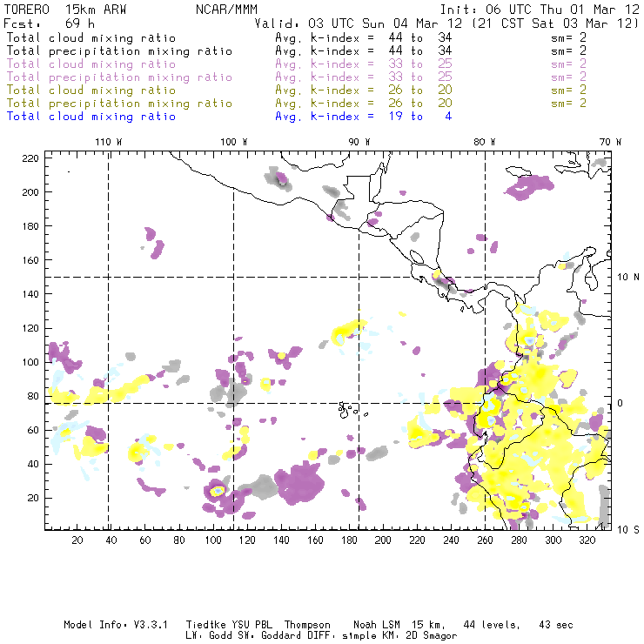Select the "Fcst: 69 h" forecast hour text
The image size is (644, 644).
click(49, 23)
